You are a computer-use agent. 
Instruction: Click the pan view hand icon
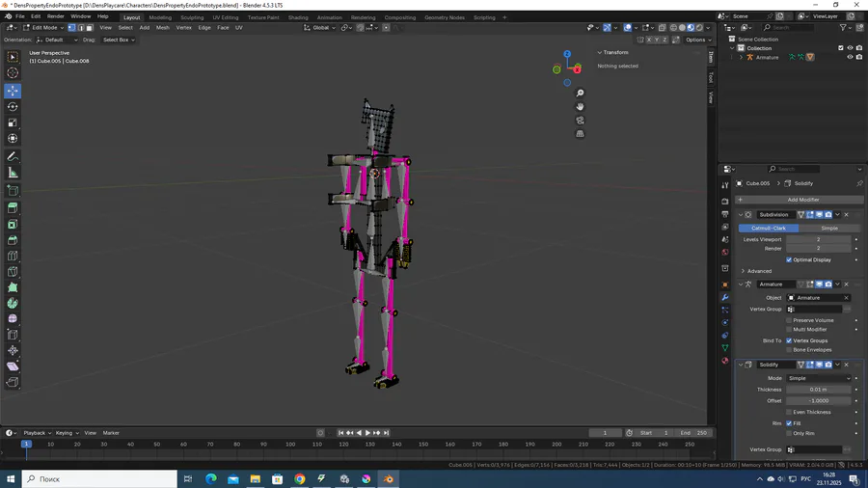[580, 106]
